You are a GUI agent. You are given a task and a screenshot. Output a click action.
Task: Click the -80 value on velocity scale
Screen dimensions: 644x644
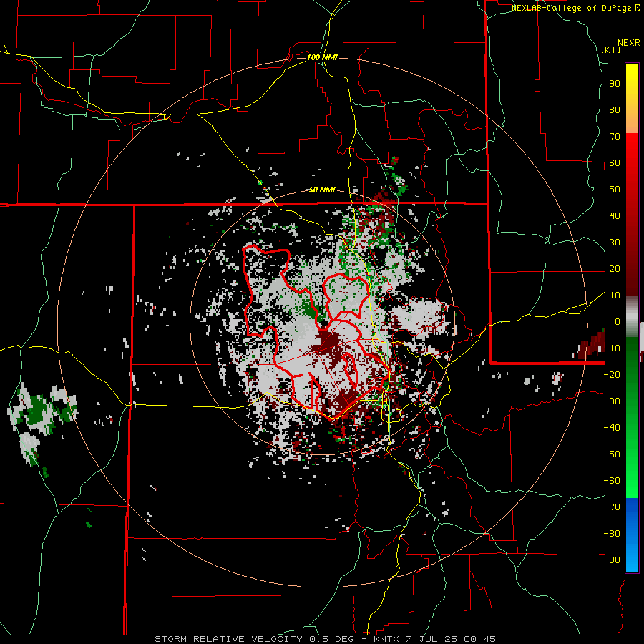[612, 534]
